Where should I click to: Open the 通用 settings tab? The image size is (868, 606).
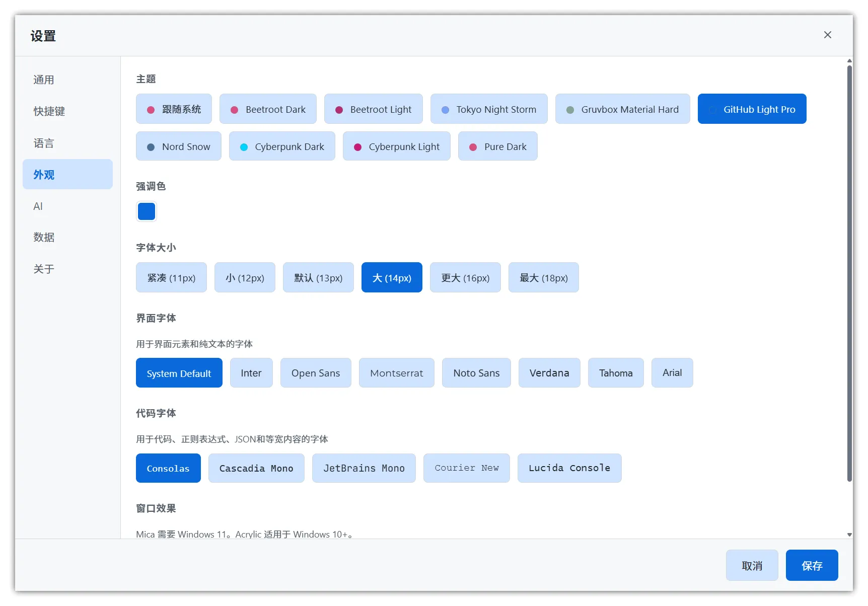(44, 80)
